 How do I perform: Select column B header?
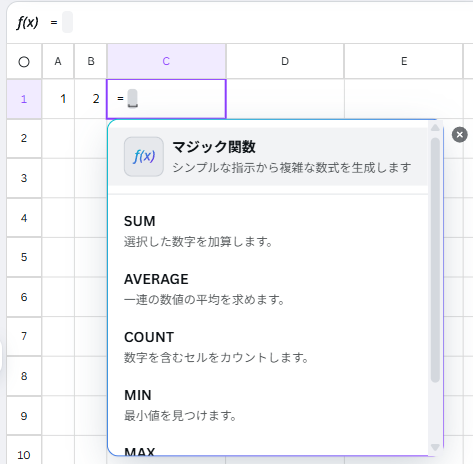click(x=91, y=61)
